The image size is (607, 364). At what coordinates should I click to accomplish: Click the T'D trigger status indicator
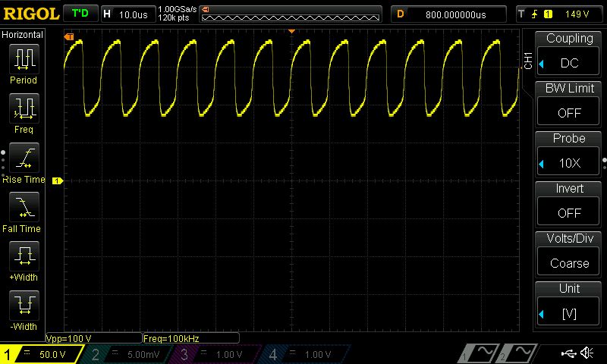coord(80,14)
